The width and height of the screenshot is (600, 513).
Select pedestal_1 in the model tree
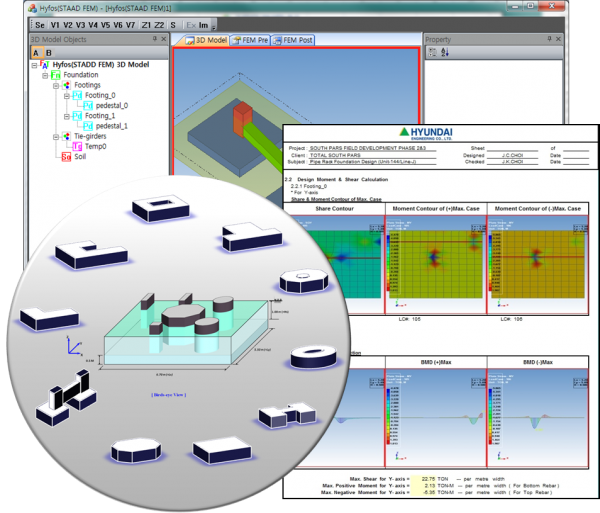[x=111, y=126]
